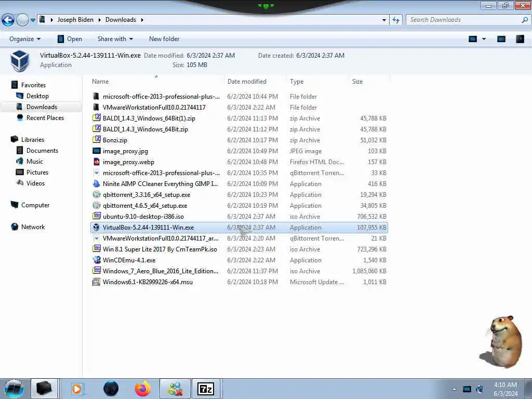The height and width of the screenshot is (399, 532).
Task: Open Windows Media Player from taskbar
Action: [x=77, y=389]
